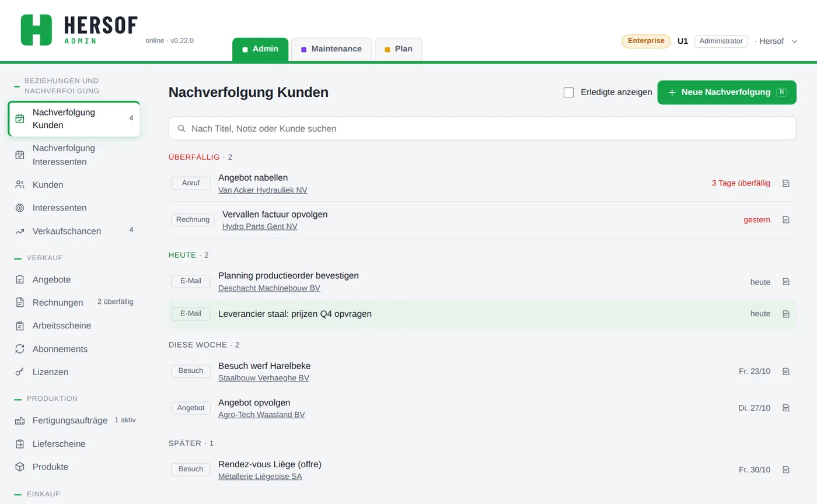Click the Arbeitsscheine clipboard icon
Viewport: 817px width, 504px height.
pyautogui.click(x=20, y=325)
